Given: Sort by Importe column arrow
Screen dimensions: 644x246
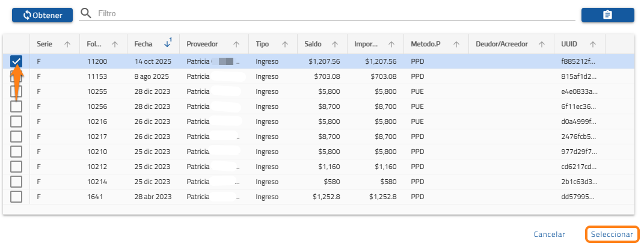Looking at the screenshot, I should click(391, 44).
